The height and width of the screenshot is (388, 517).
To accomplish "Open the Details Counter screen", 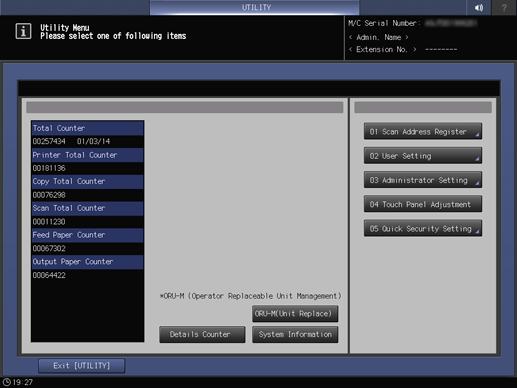I will [x=202, y=334].
